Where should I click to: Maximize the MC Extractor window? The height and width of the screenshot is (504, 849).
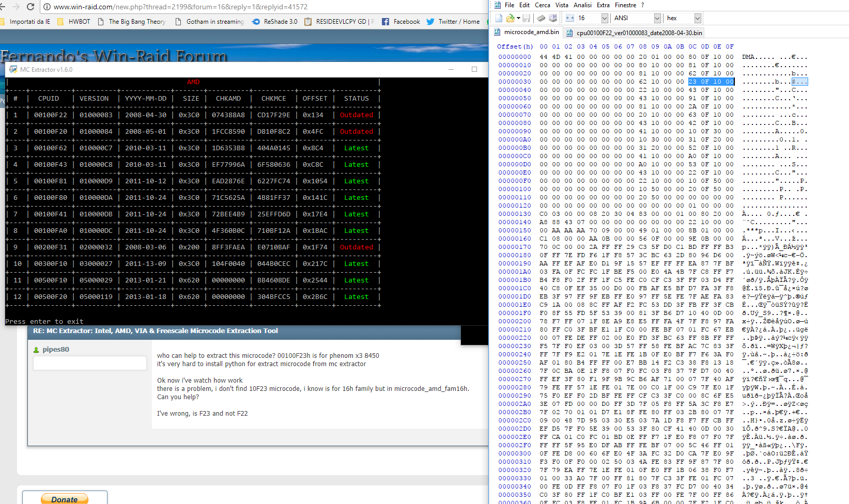[474, 69]
